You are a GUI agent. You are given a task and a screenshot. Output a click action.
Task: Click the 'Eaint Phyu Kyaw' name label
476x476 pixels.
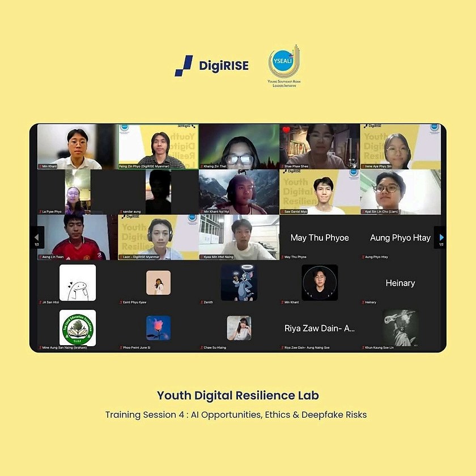134,302
